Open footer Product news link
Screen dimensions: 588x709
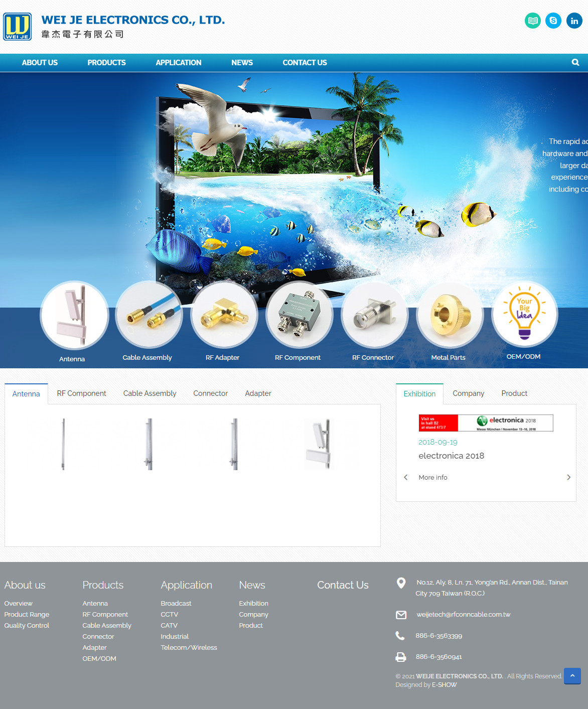pyautogui.click(x=251, y=626)
